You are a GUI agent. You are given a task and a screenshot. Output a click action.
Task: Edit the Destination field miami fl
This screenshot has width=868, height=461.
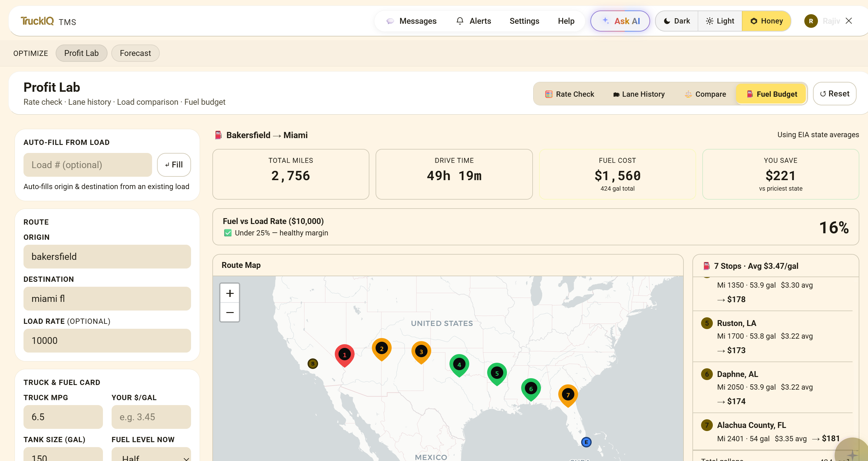[107, 299]
